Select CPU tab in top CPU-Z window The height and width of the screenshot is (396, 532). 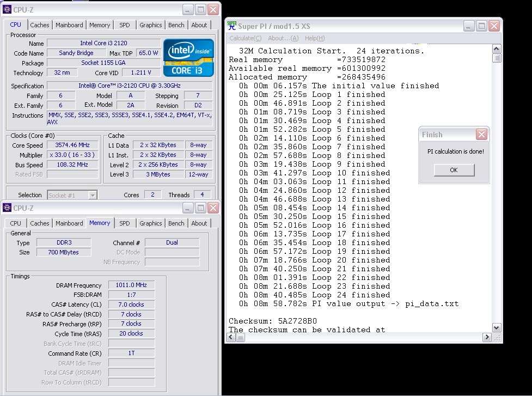coord(16,25)
